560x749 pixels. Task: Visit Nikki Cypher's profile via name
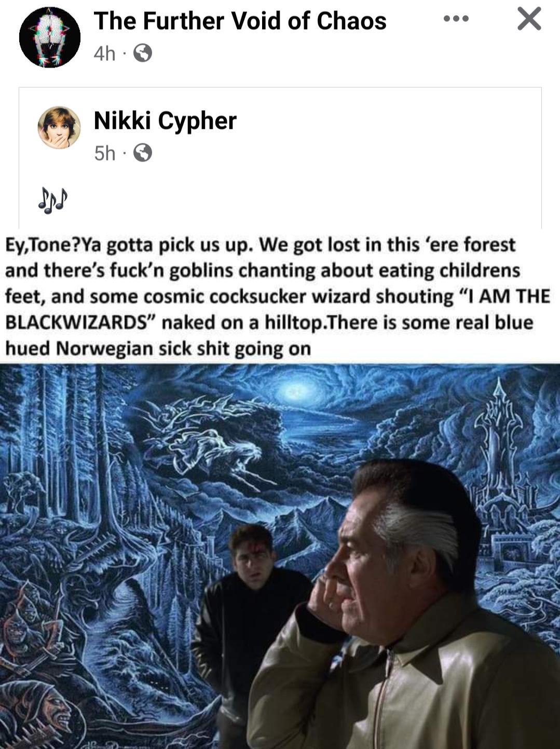coord(165,121)
